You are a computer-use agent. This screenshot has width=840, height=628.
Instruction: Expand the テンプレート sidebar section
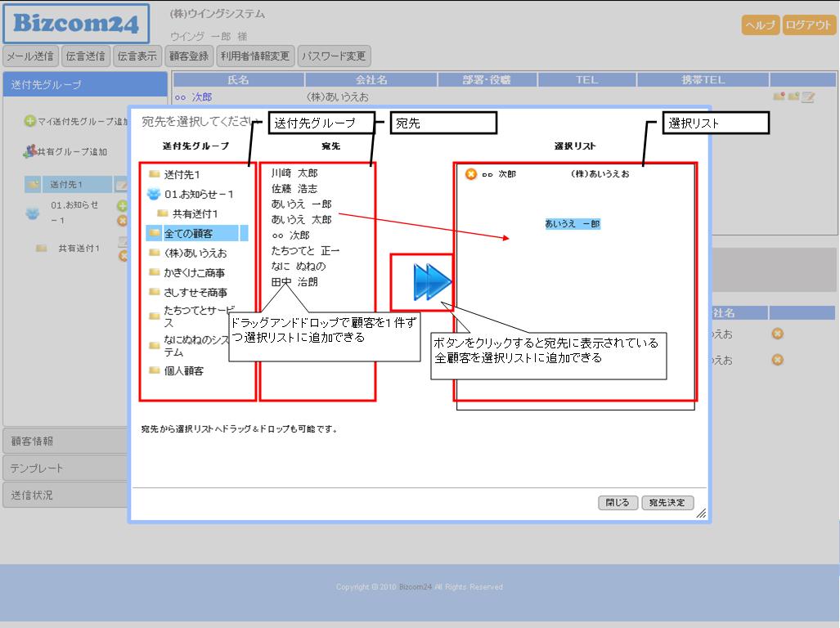pyautogui.click(x=65, y=468)
